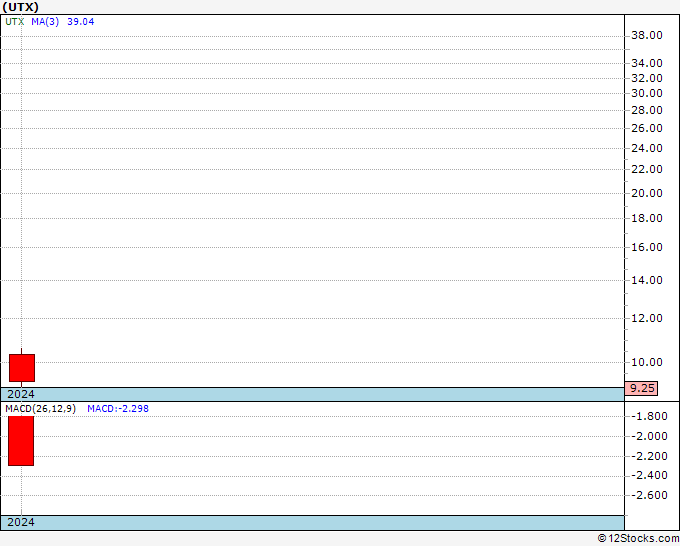Click the 26.00 price axis label

point(647,128)
